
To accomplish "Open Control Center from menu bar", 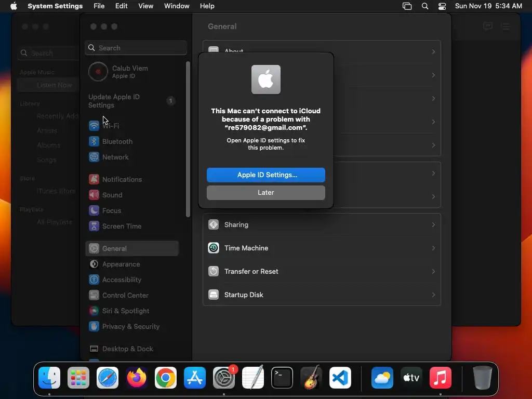I will [442, 6].
